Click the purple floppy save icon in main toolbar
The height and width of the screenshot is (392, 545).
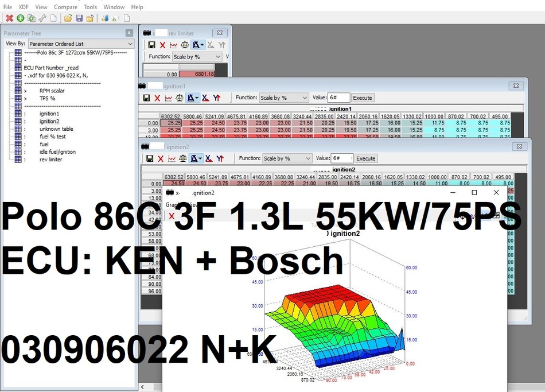(79, 18)
